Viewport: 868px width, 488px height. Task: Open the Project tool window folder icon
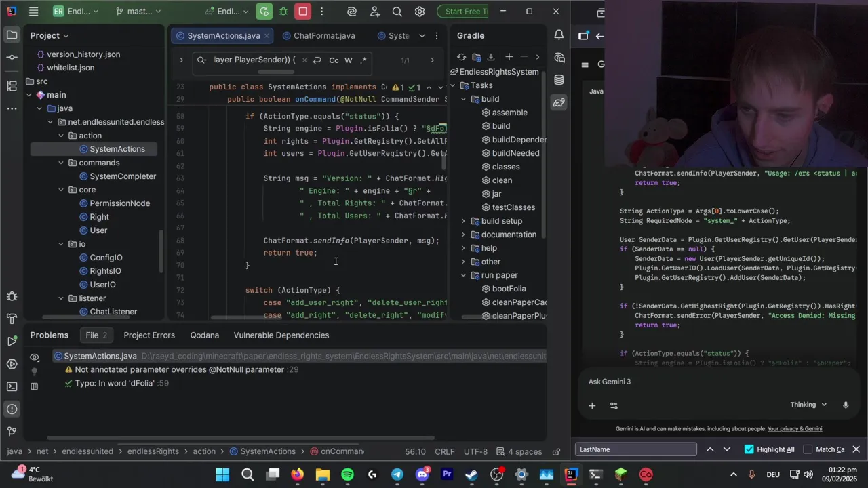point(12,35)
